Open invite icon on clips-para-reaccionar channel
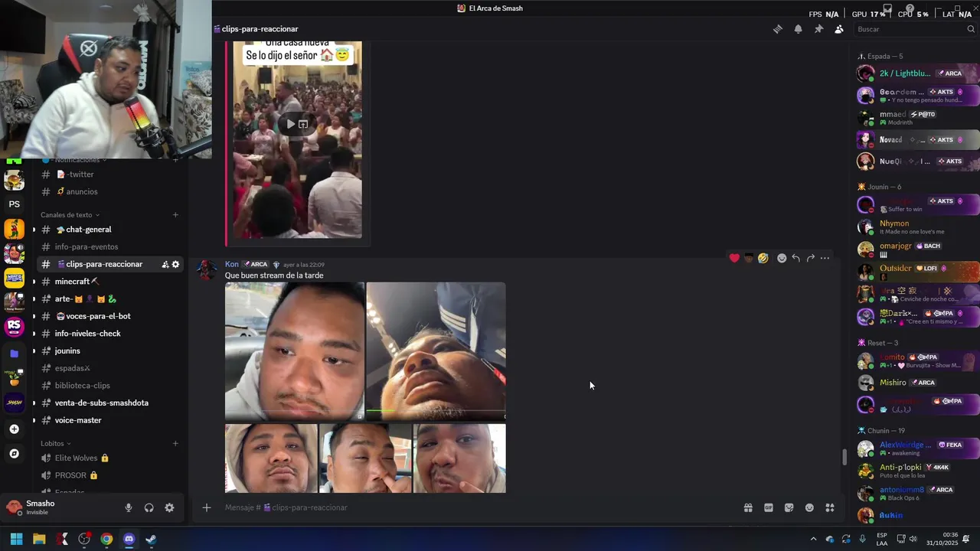 coord(165,264)
